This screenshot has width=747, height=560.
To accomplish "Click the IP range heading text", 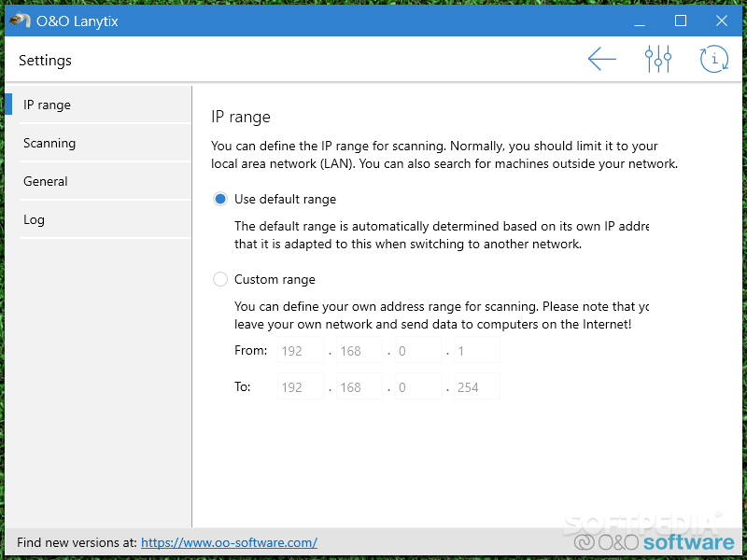I will click(241, 118).
